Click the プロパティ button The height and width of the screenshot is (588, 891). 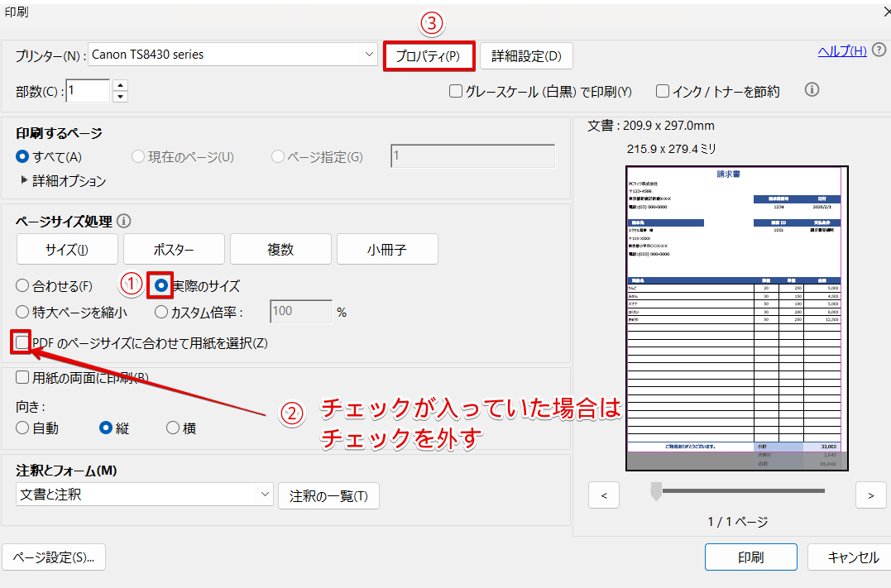[429, 55]
